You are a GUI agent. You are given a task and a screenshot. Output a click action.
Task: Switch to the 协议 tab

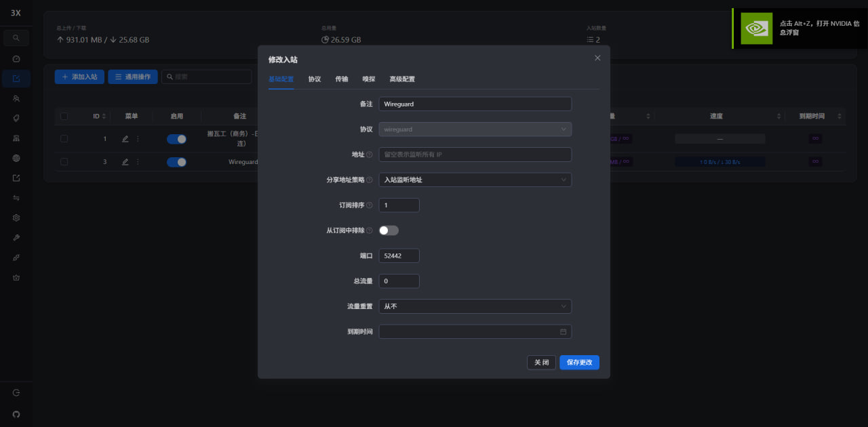315,79
